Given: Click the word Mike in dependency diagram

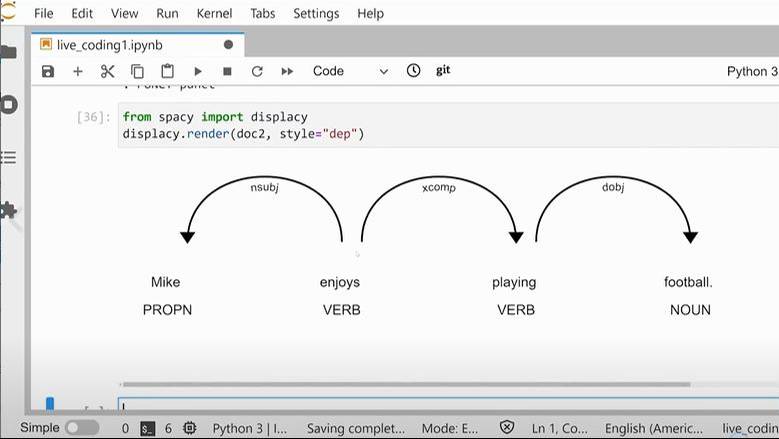Looking at the screenshot, I should point(165,282).
